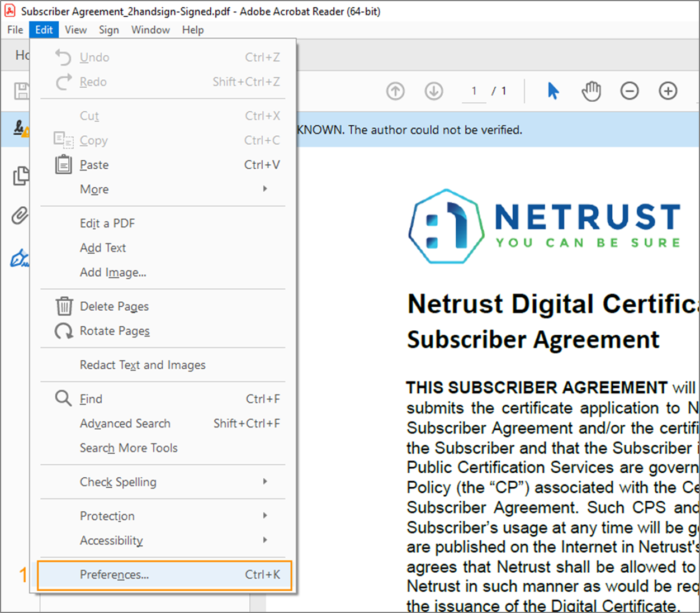
Task: Open the Sign menu
Action: pos(109,30)
